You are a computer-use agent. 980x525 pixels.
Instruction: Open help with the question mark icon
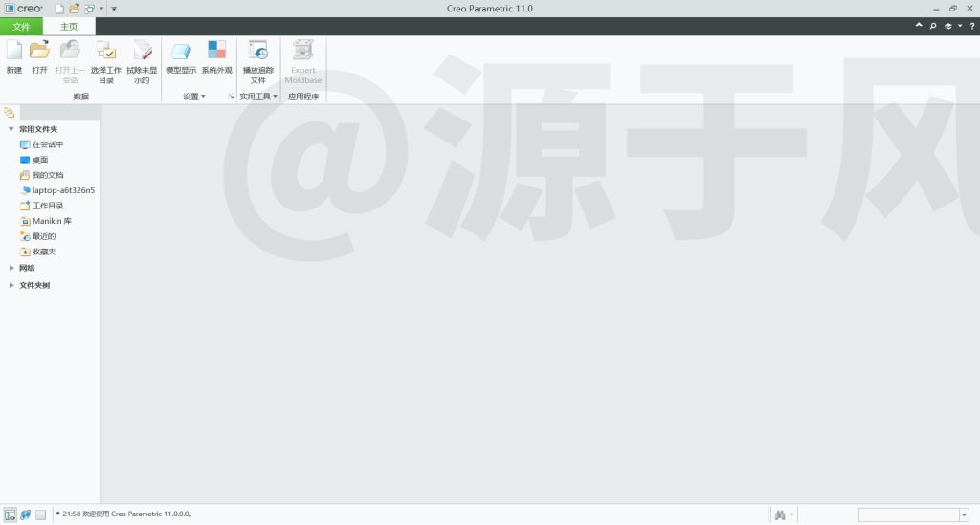[x=972, y=26]
